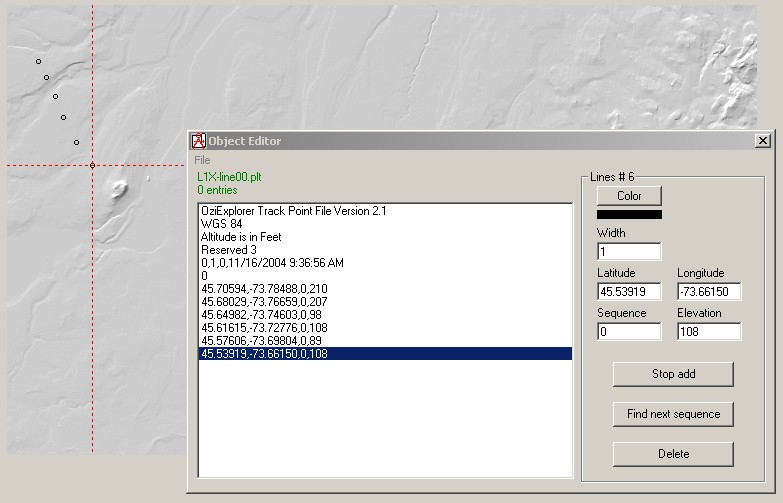Choose the Altitude is in Feet entry
Viewport: 783px width, 503px height.
(x=241, y=237)
